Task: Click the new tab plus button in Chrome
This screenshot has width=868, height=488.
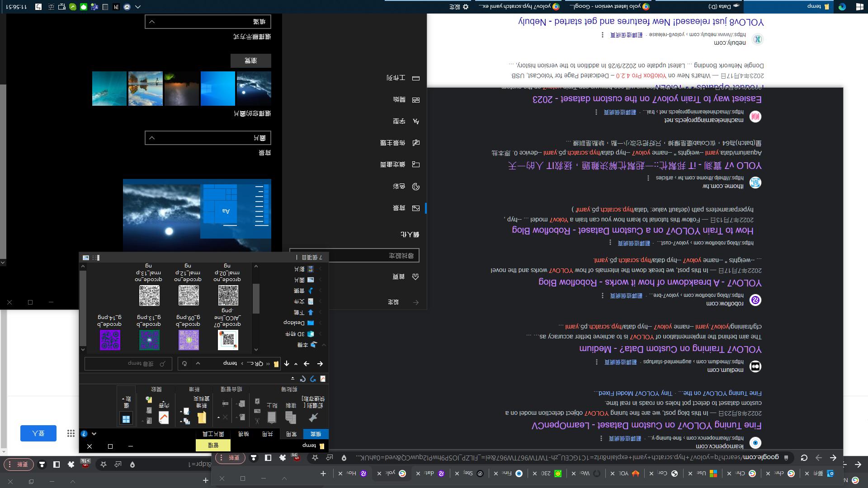Action: coord(323,474)
